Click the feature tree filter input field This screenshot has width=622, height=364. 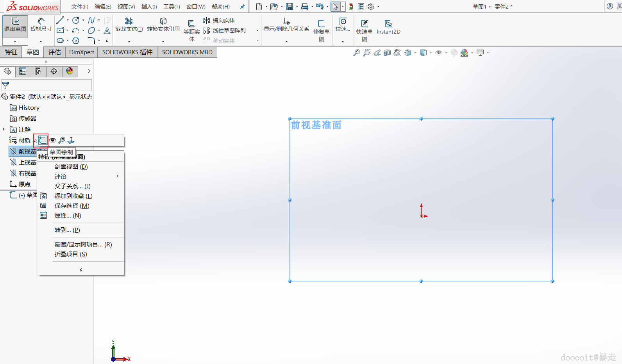click(46, 85)
